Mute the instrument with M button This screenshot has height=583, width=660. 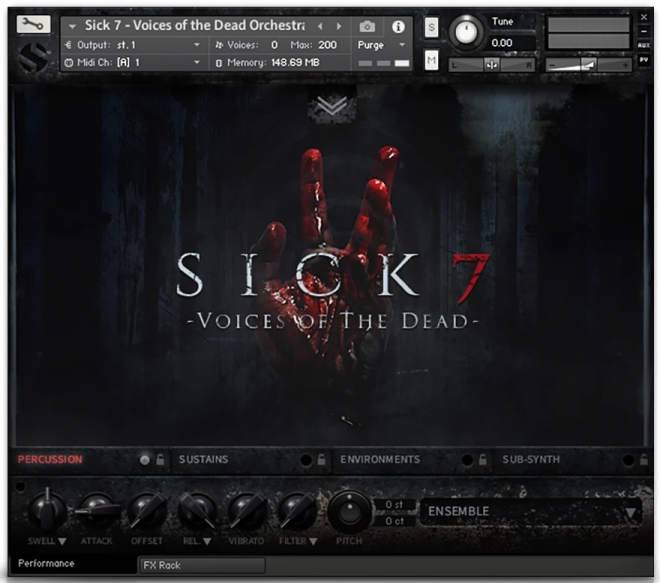(431, 61)
